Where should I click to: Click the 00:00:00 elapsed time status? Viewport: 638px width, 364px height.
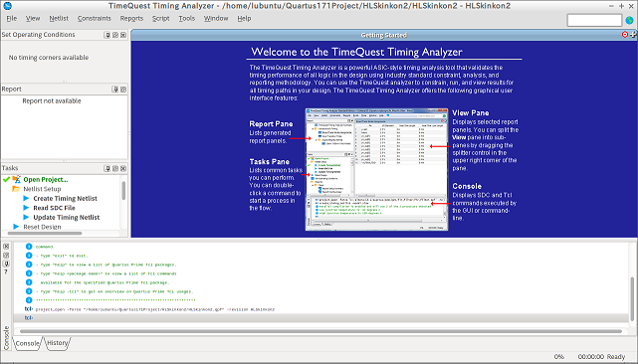(x=591, y=357)
